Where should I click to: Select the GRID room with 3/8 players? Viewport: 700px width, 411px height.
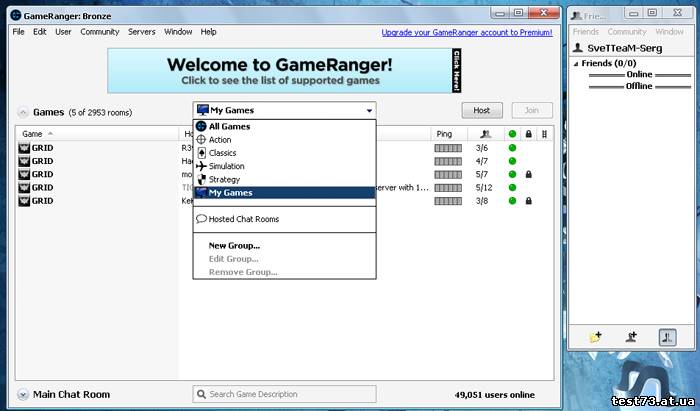click(284, 201)
